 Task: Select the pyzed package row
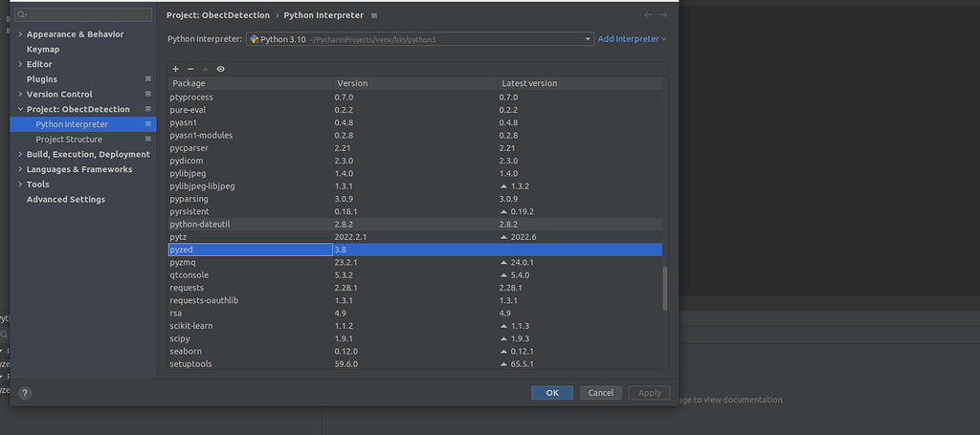pos(415,250)
